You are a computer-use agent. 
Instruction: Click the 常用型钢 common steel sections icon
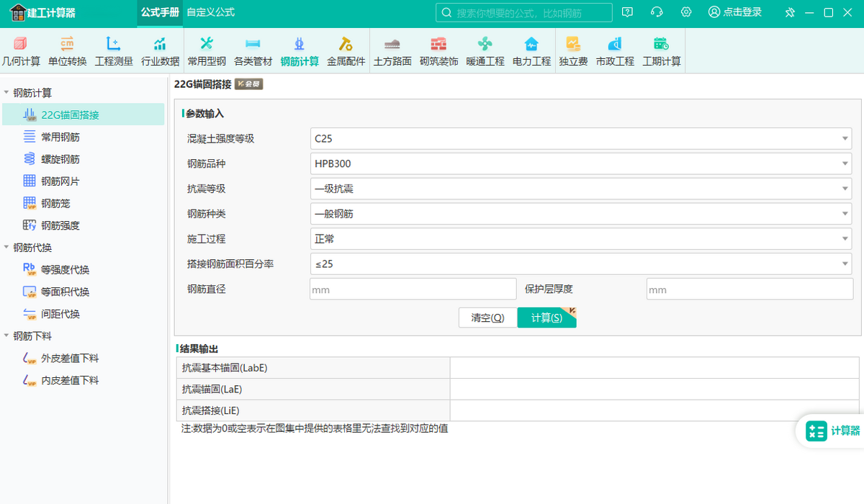coord(207,45)
